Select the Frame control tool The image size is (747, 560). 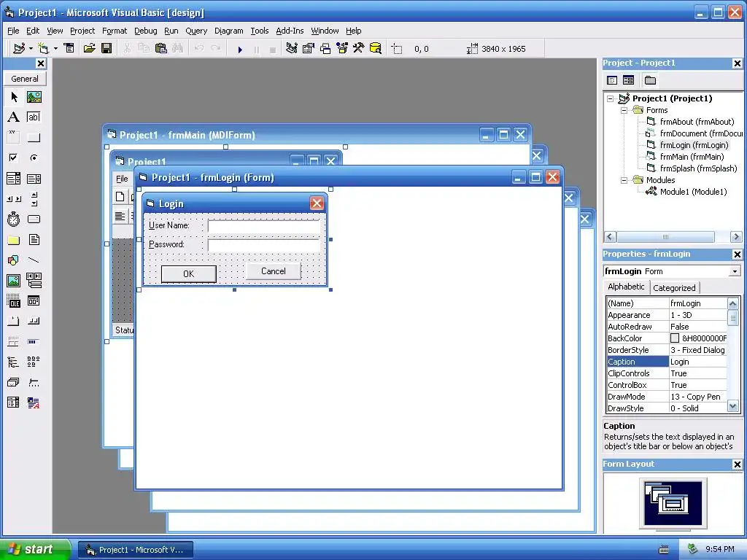click(x=14, y=138)
